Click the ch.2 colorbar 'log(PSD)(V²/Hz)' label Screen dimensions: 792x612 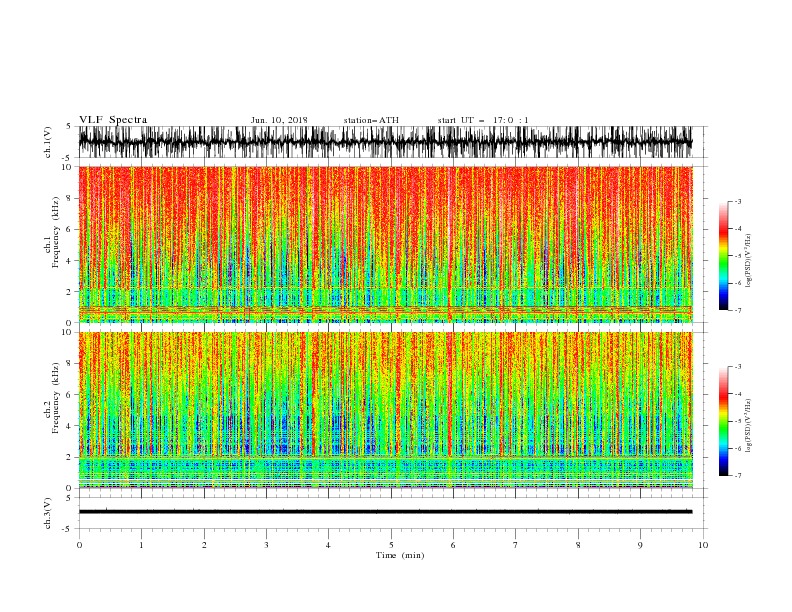749,426
